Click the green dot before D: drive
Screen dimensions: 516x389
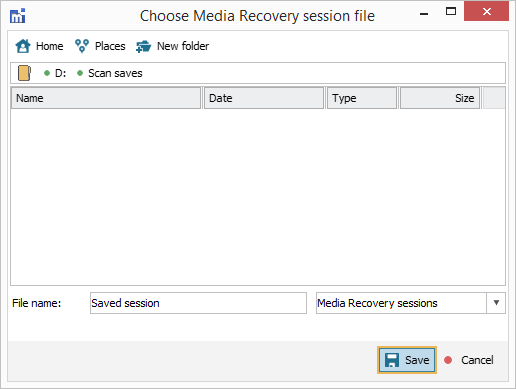point(47,73)
